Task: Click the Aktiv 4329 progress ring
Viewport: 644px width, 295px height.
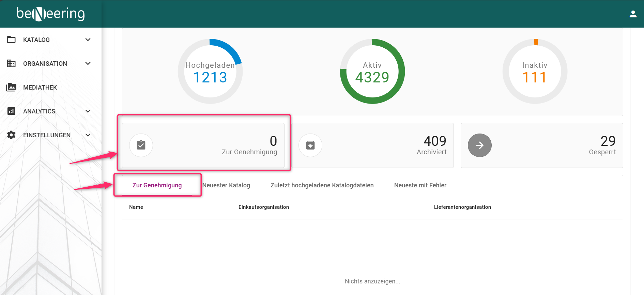Action: [372, 72]
